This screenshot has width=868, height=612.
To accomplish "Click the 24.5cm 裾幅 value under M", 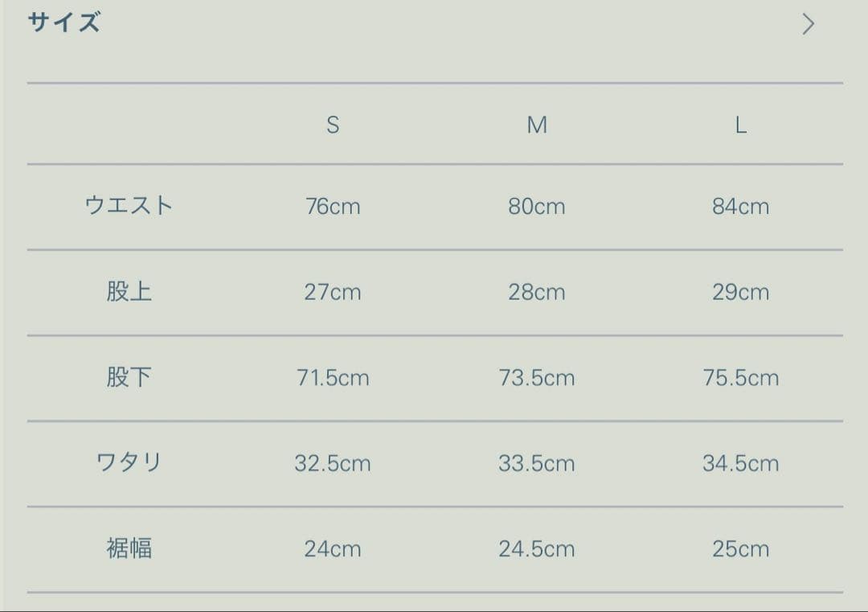I will click(538, 548).
